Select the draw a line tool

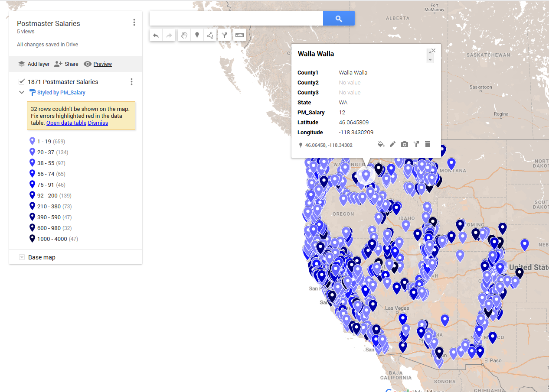[x=210, y=36]
